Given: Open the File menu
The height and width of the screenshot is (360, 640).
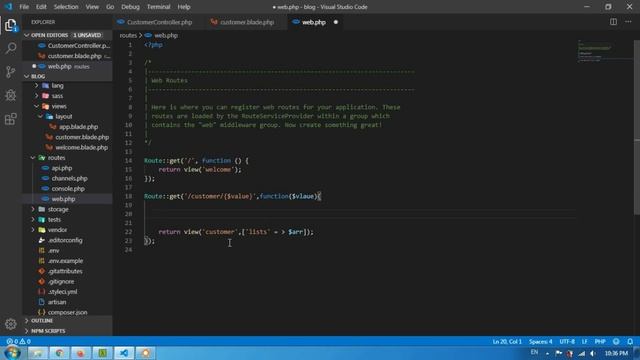Looking at the screenshot, I should click(x=24, y=7).
